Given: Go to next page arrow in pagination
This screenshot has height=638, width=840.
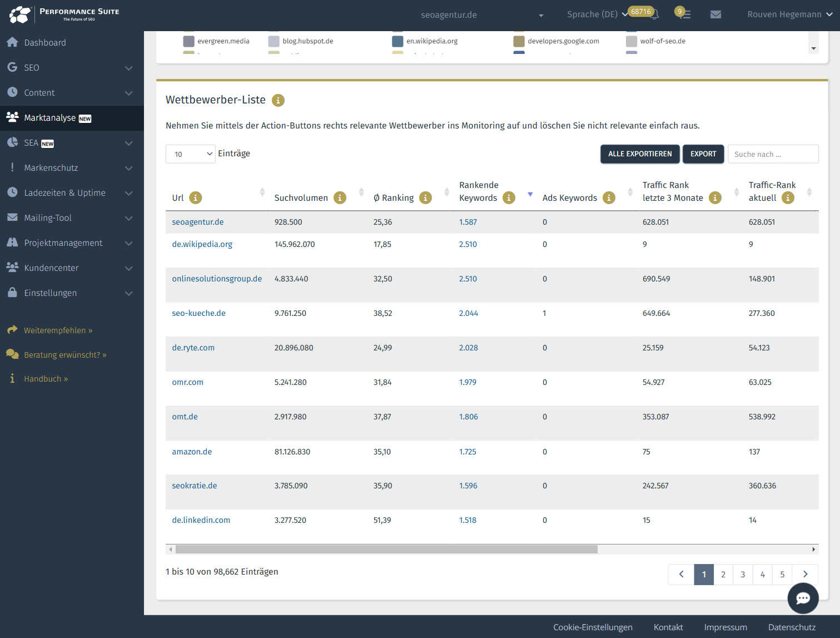Looking at the screenshot, I should 805,575.
